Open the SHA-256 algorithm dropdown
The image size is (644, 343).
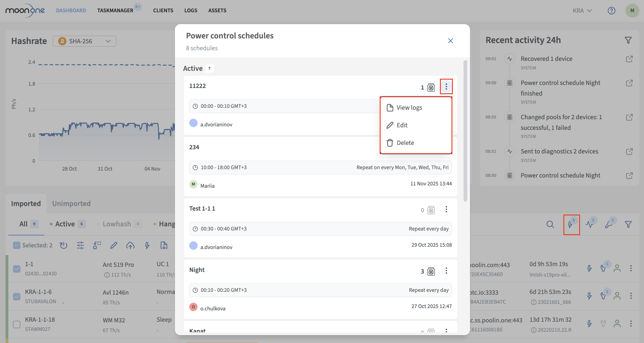point(85,41)
